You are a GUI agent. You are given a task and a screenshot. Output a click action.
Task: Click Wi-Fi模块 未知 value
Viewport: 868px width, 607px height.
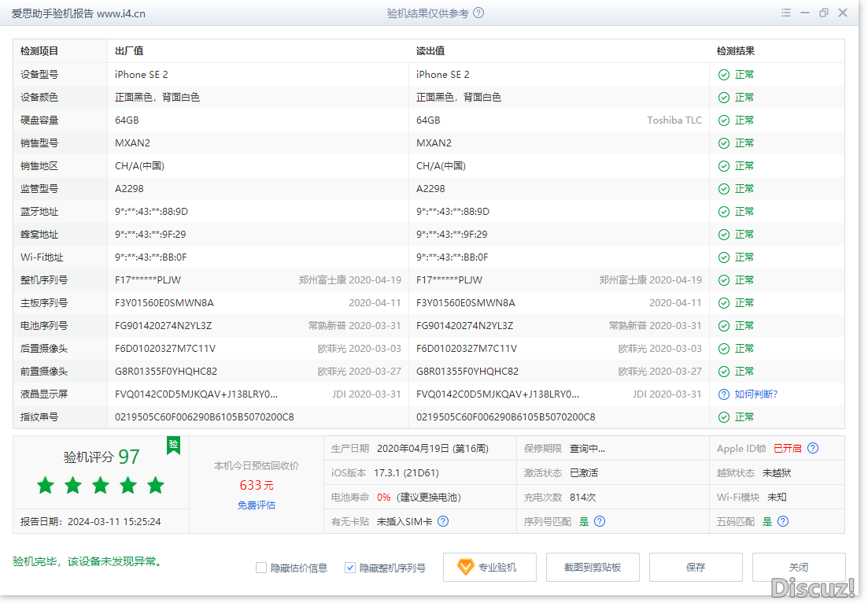777,498
